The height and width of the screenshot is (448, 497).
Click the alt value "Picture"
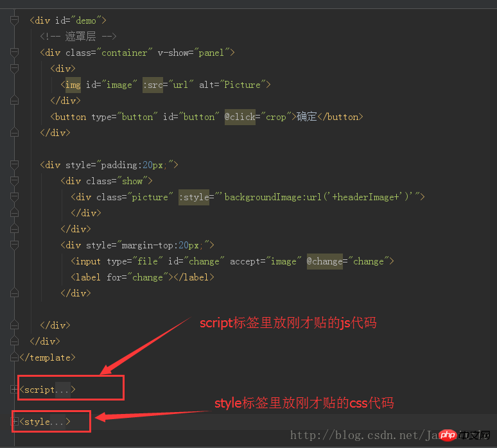coord(243,85)
